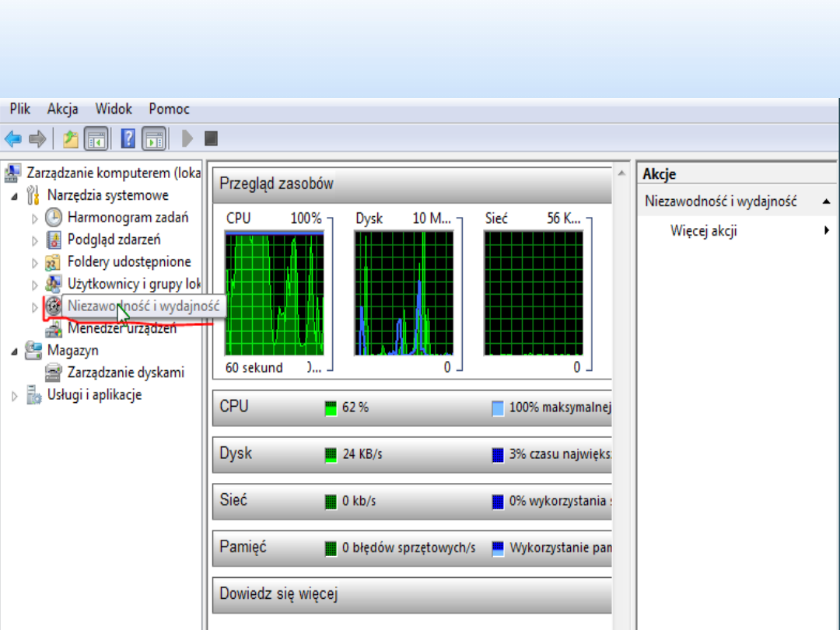840x630 pixels.
Task: Expand the Usługi i aplikacje node
Action: [x=15, y=396]
